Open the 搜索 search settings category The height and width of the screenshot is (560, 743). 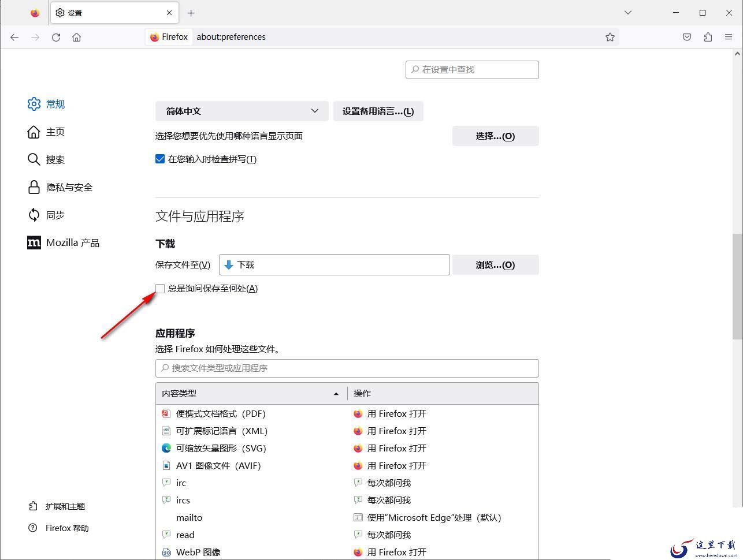coord(46,159)
